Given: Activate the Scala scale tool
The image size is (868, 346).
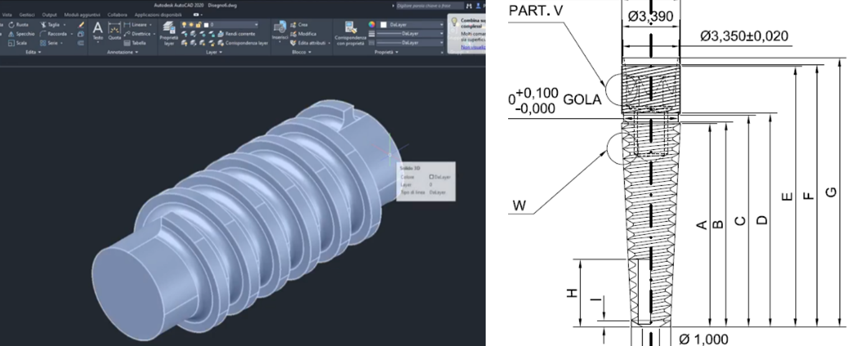Looking at the screenshot, I should [x=18, y=43].
